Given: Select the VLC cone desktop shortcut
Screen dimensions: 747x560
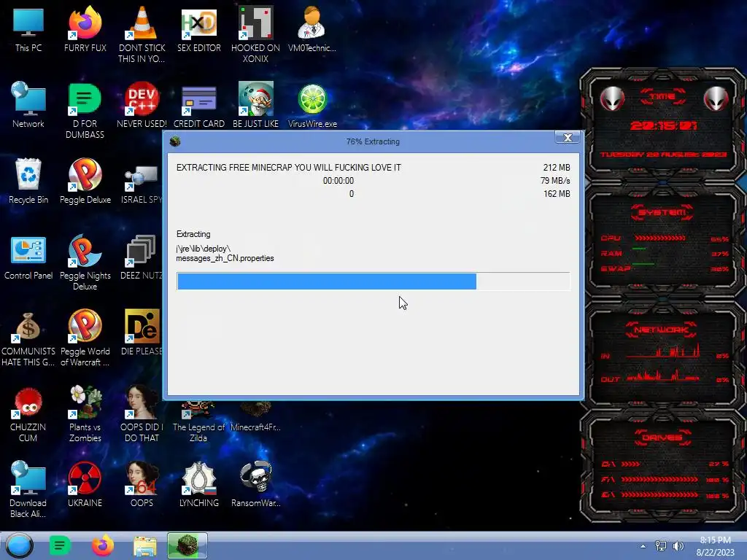Looking at the screenshot, I should tap(142, 34).
